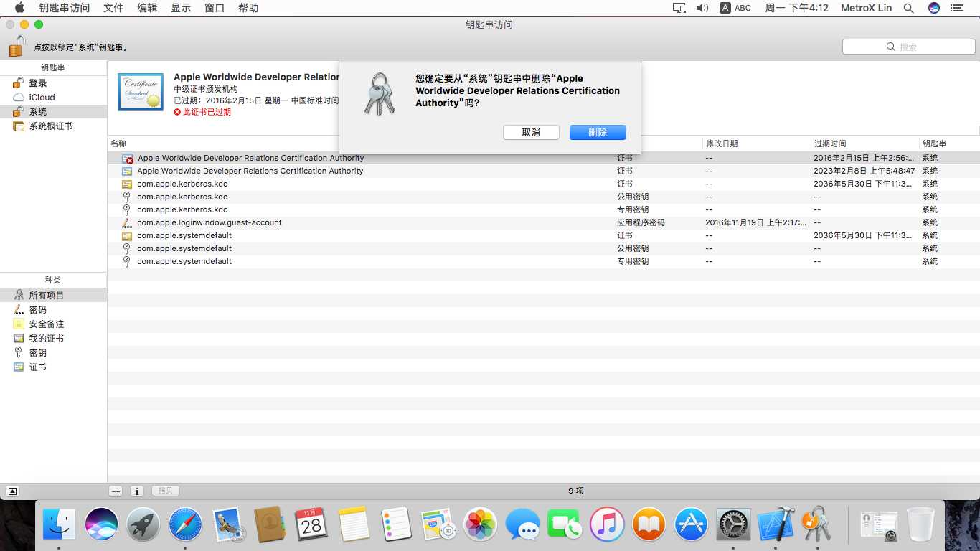Sort list by 修改日期 column header
The width and height of the screenshot is (980, 551).
(722, 143)
